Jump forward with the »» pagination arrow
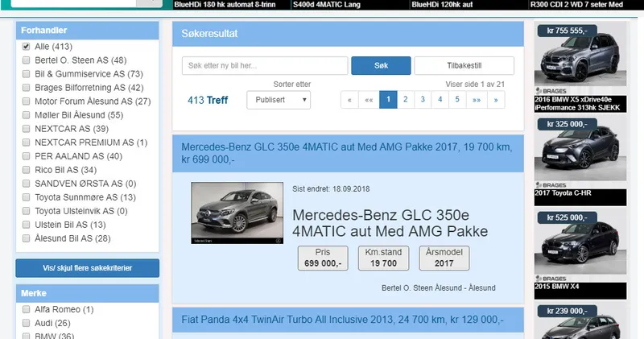644x339 pixels. point(477,100)
